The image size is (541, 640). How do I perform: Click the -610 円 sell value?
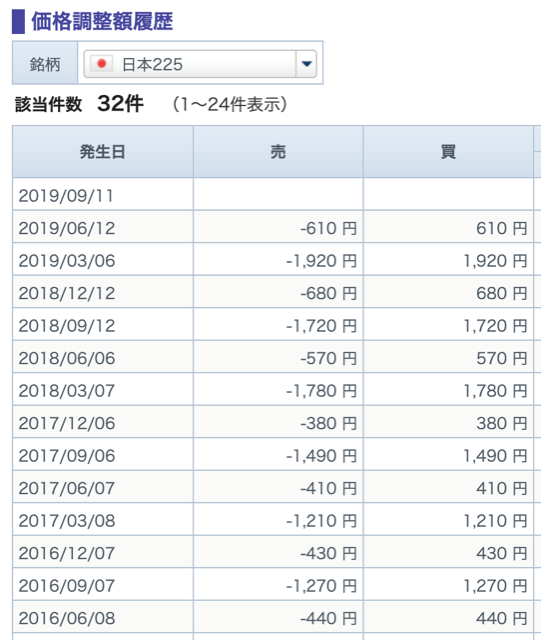pyautogui.click(x=329, y=228)
